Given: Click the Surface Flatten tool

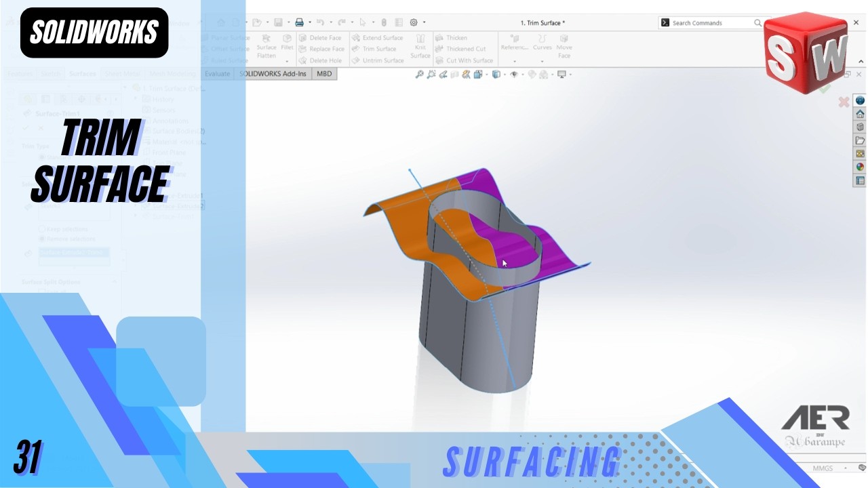Looking at the screenshot, I should (267, 46).
